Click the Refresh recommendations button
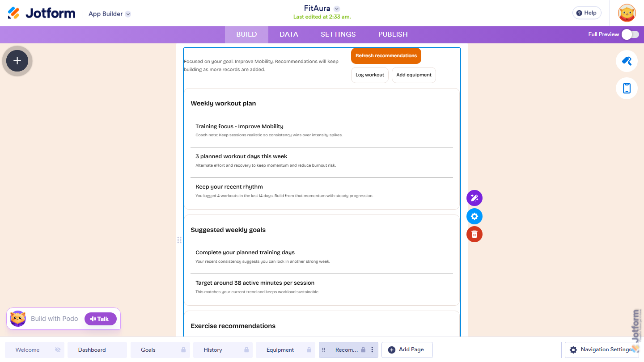The width and height of the screenshot is (644, 362). 386,56
